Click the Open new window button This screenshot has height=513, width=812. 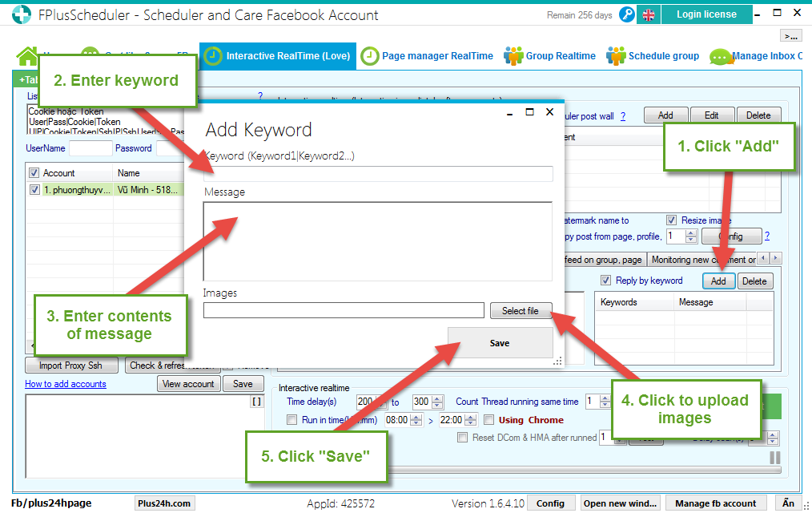pyautogui.click(x=621, y=503)
